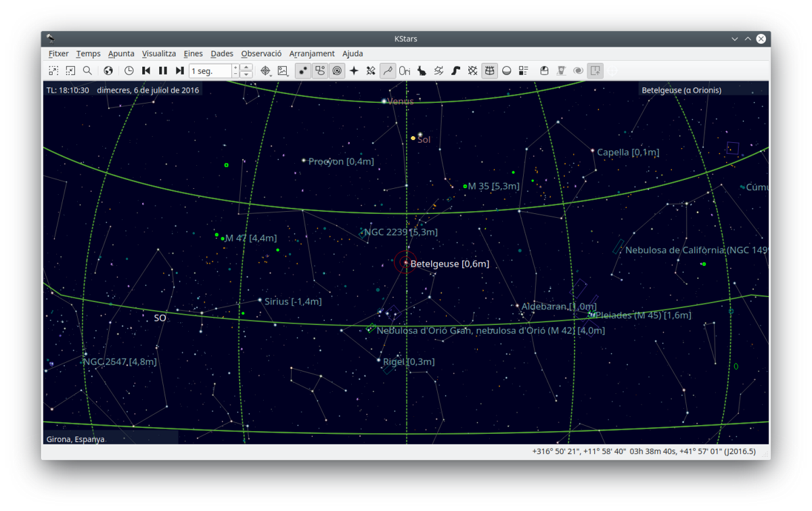This screenshot has width=812, height=511.
Task: Click the Supernovae four-point star icon
Action: coord(354,70)
